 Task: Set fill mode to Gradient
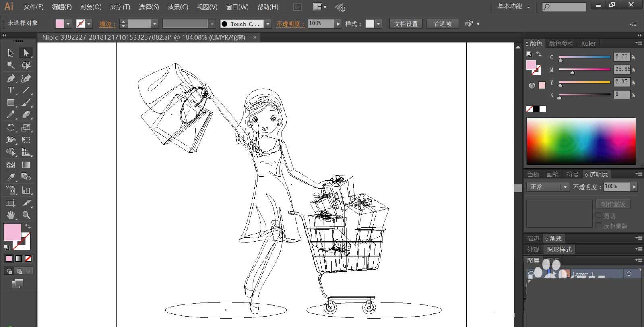pos(19,259)
